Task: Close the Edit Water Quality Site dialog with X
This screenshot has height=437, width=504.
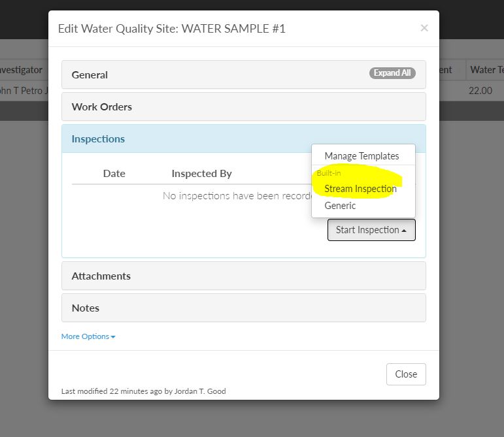Action: 424,28
